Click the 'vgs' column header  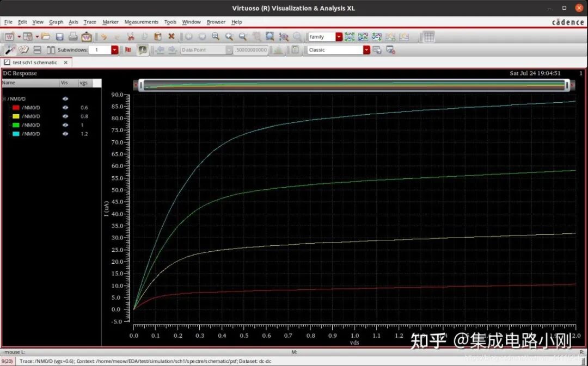click(x=84, y=83)
